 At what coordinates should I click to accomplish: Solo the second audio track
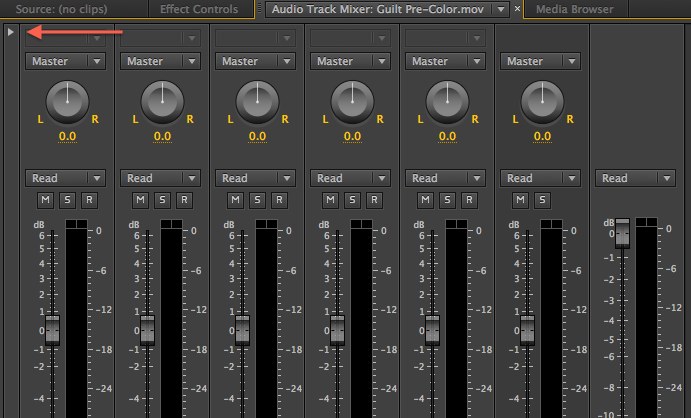pos(160,200)
